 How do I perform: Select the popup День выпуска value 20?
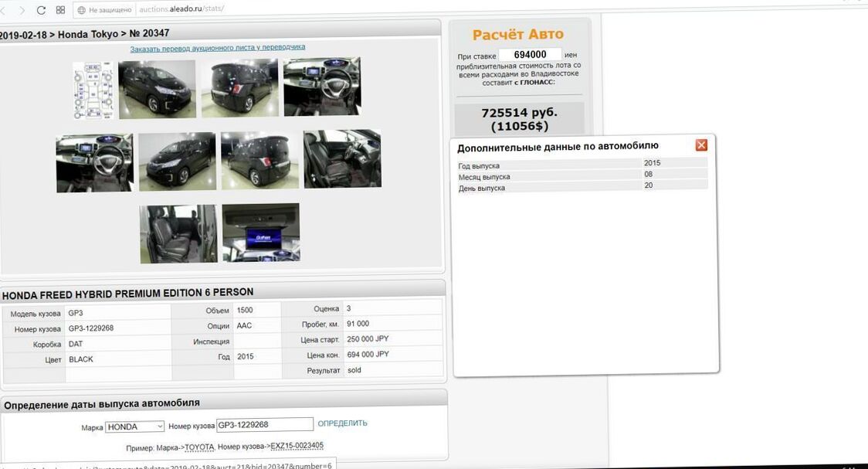(648, 185)
